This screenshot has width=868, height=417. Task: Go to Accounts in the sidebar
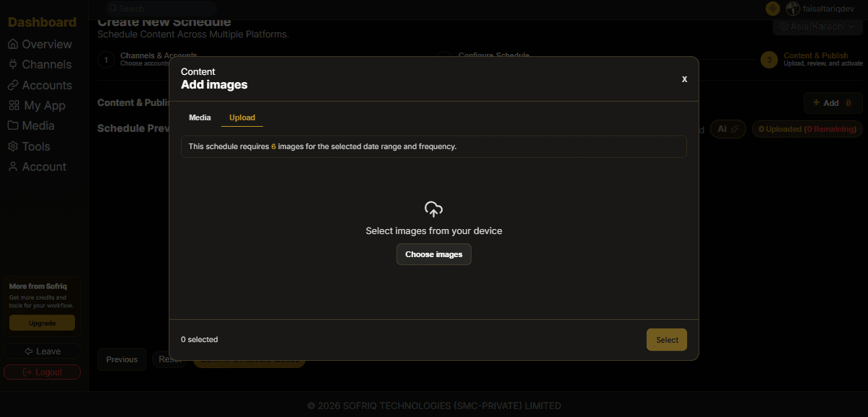pos(40,85)
